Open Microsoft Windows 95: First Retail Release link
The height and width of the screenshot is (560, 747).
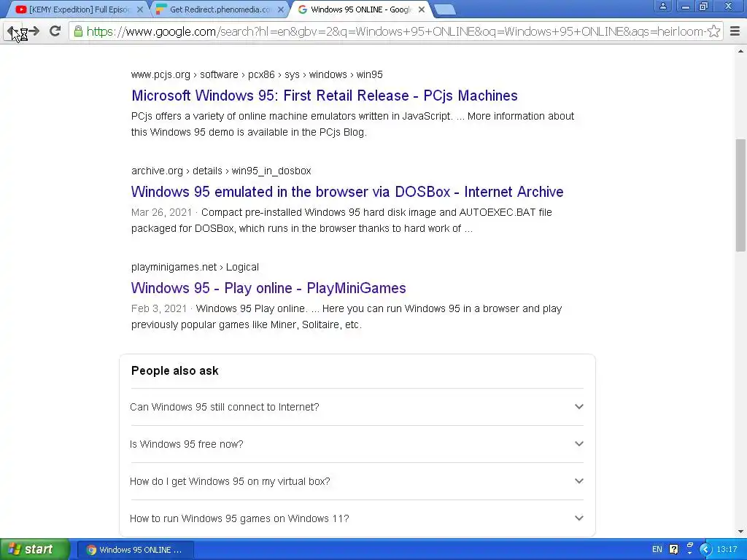pos(325,96)
